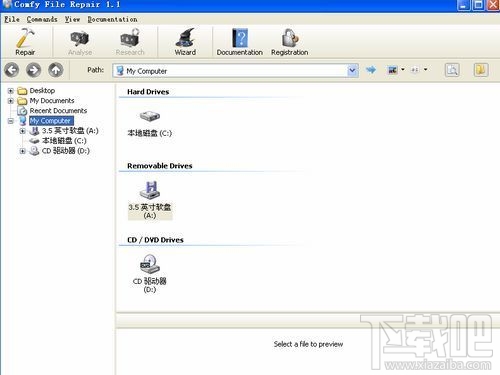The height and width of the screenshot is (375, 500).
Task: Collapse the My Computer tree node
Action: 11,121
